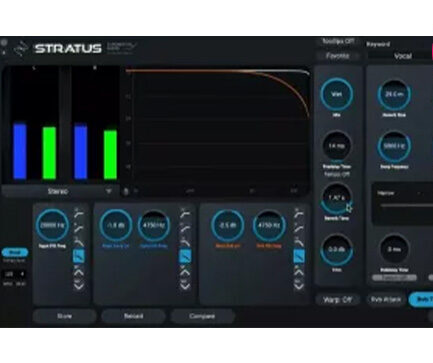Choose upward-peak filter shape in Early filter panel
Screen dimensions: 433x363
pyautogui.click(x=185, y=272)
